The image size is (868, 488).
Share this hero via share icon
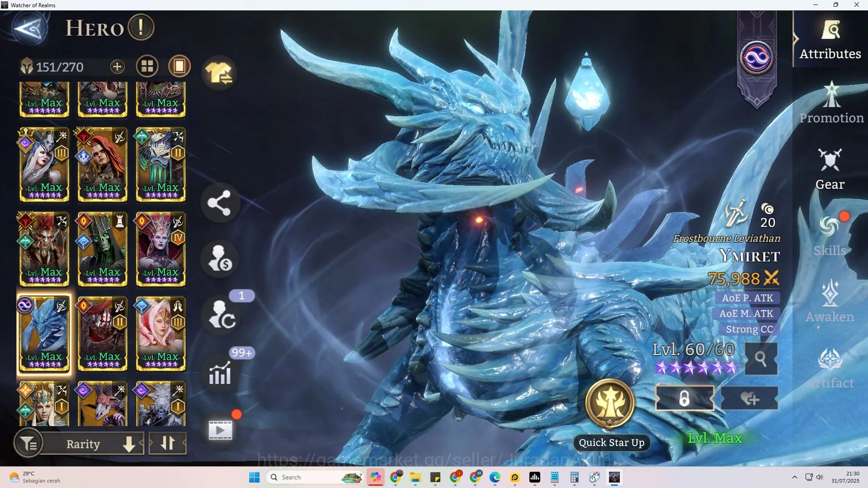[219, 203]
